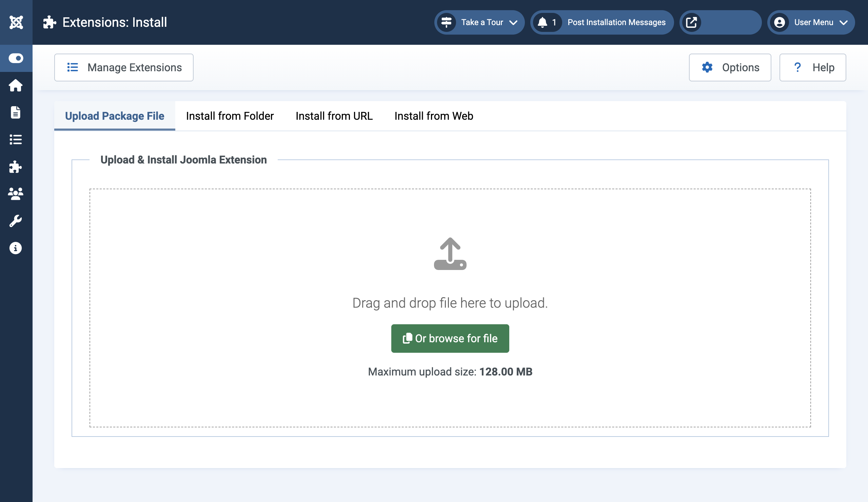The height and width of the screenshot is (502, 868).
Task: Switch to Install from URL tab
Action: (334, 116)
